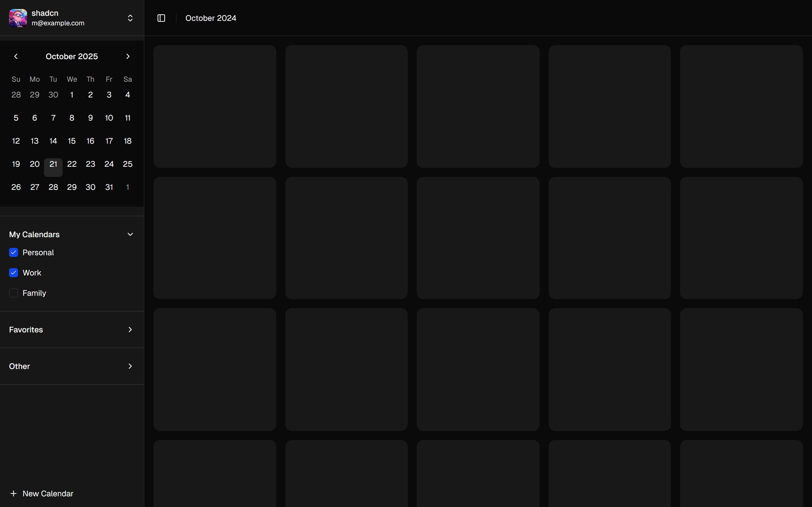
Task: Go to next month in mini calendar
Action: [128, 56]
